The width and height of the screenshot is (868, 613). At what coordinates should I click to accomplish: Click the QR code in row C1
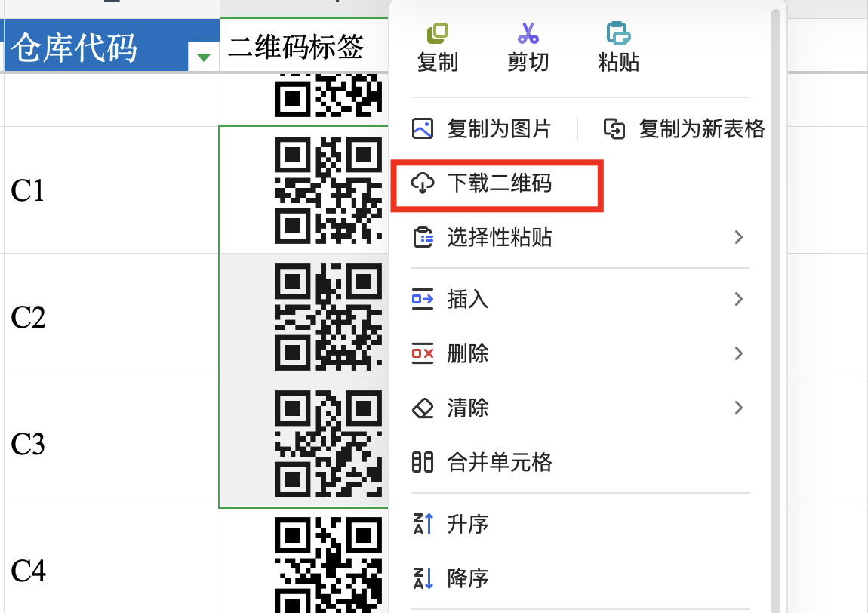pos(328,190)
